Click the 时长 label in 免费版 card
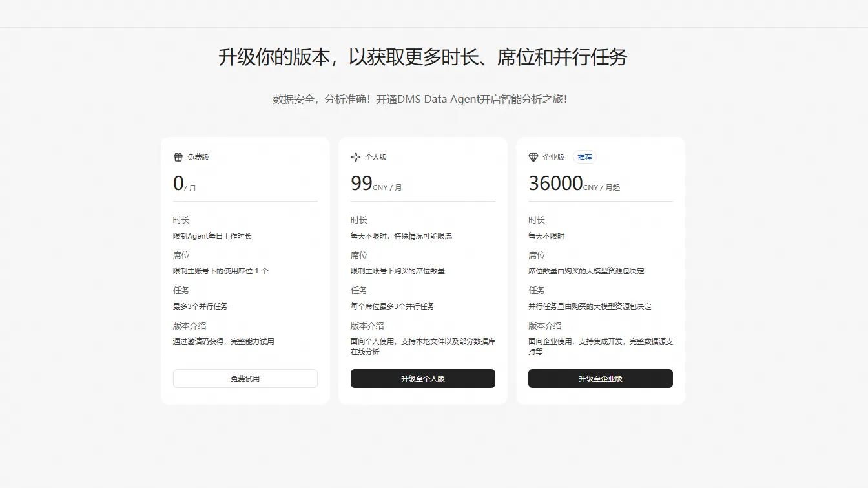The width and height of the screenshot is (868, 488). coord(181,220)
